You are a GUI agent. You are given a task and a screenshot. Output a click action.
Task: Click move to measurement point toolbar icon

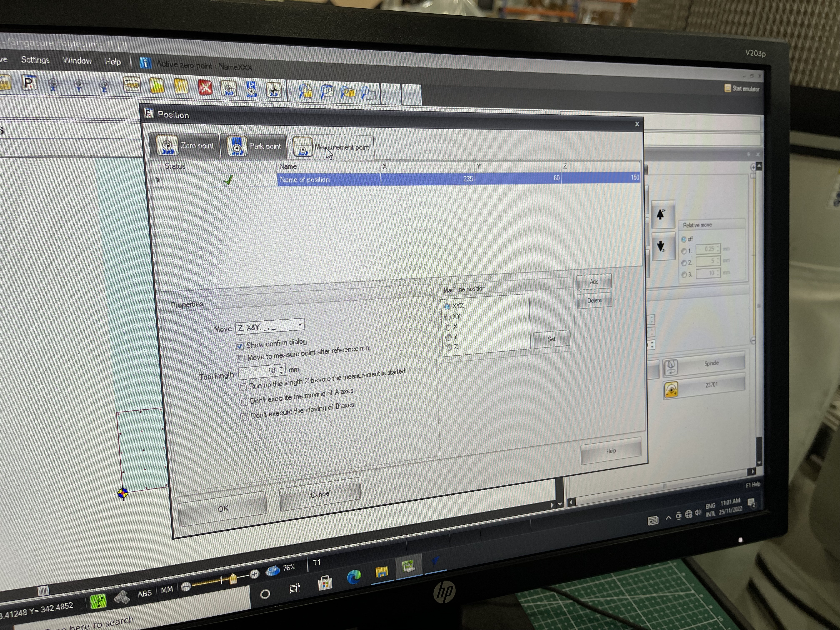(x=273, y=90)
